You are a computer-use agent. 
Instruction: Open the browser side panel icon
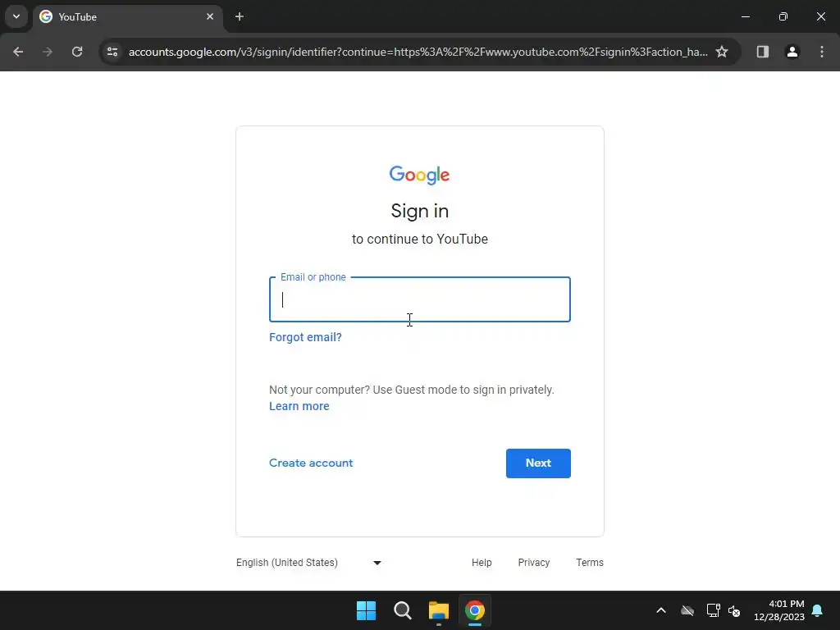coord(762,52)
